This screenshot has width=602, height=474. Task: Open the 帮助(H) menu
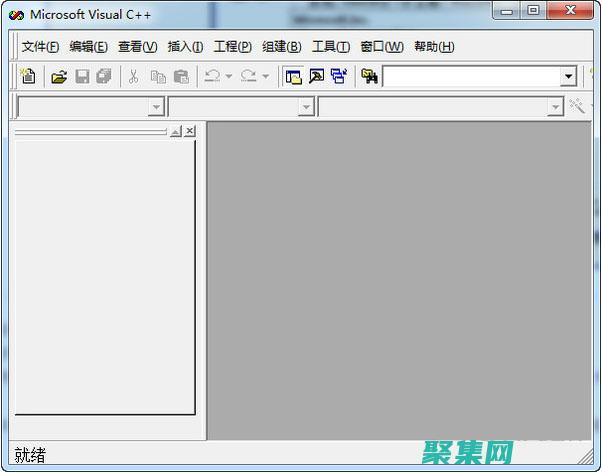434,47
